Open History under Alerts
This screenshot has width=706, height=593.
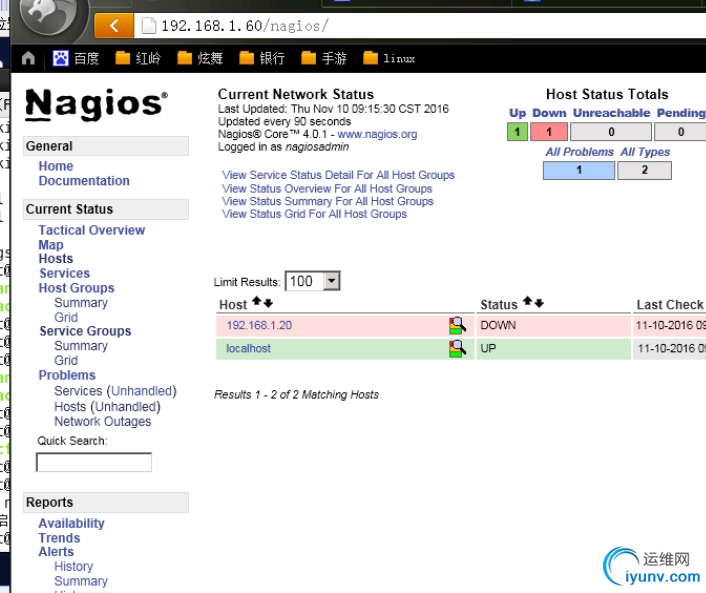74,566
